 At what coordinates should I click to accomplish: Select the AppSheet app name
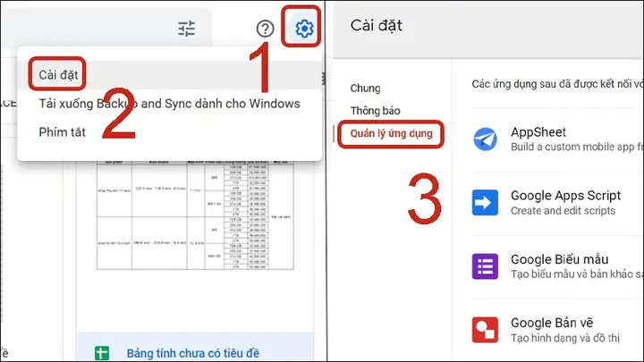(x=538, y=132)
